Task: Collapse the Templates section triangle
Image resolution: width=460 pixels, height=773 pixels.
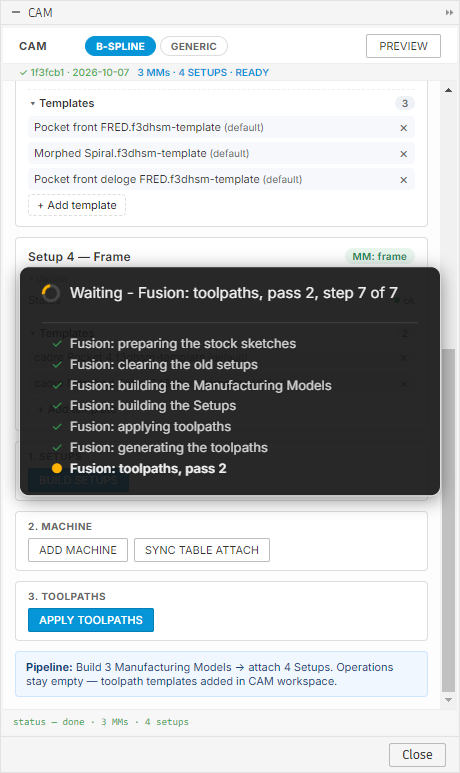Action: [x=33, y=104]
